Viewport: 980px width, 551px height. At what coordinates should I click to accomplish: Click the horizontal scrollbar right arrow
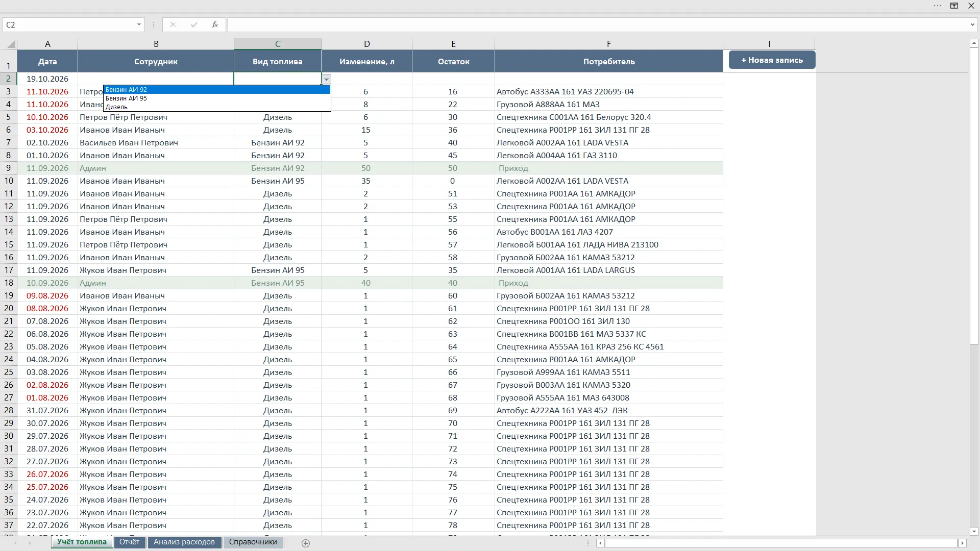point(963,543)
